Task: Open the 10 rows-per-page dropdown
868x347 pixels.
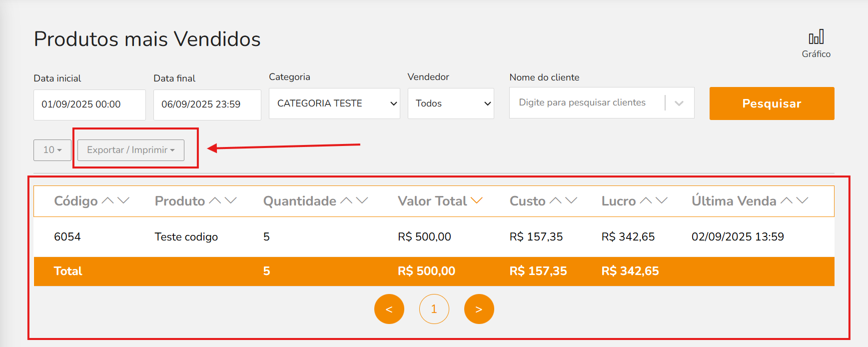Action: 52,150
